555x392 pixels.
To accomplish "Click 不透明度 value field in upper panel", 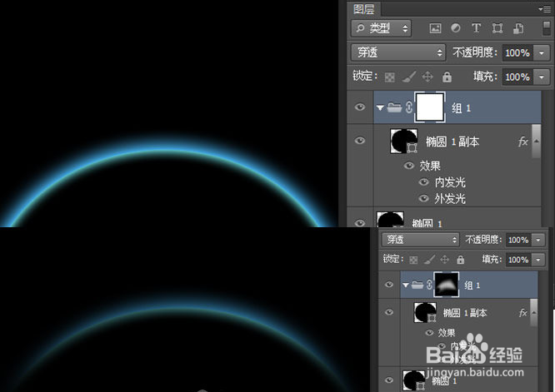I will (517, 53).
